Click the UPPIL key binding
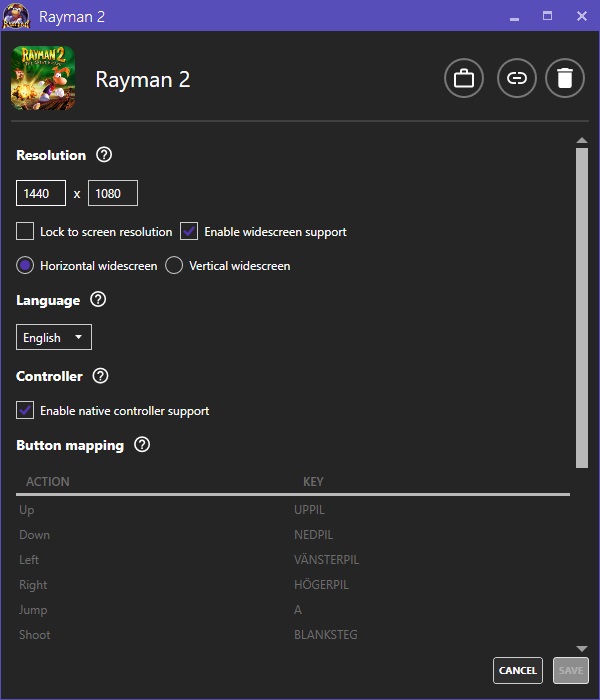The width and height of the screenshot is (600, 700). [309, 510]
